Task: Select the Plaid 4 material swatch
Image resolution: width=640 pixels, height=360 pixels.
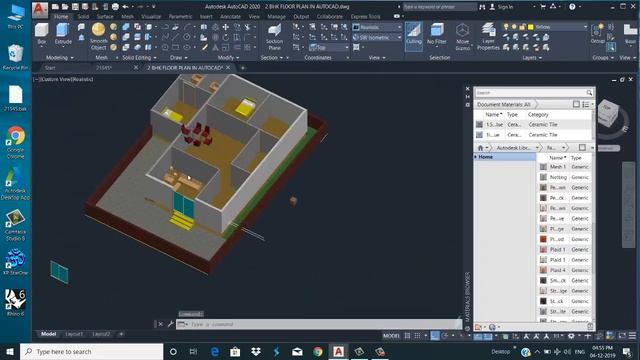Action: click(x=543, y=270)
